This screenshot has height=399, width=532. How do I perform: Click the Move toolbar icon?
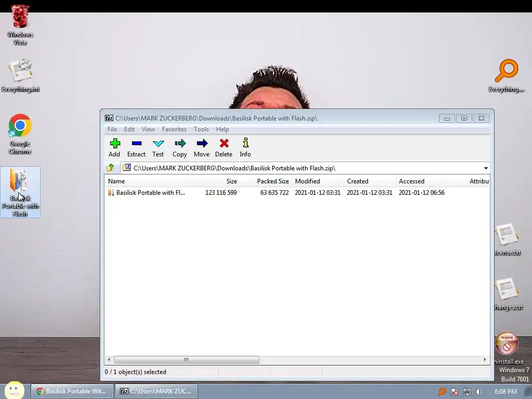click(x=202, y=148)
